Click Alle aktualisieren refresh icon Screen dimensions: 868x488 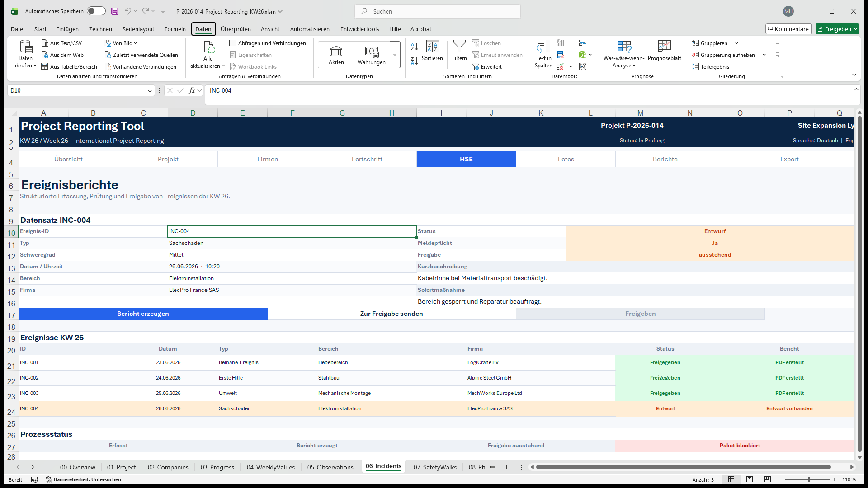208,47
